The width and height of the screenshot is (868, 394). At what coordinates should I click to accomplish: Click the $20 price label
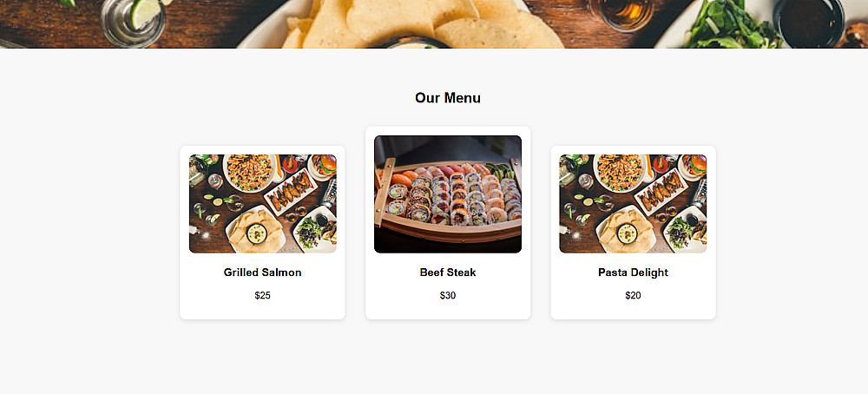click(x=633, y=295)
